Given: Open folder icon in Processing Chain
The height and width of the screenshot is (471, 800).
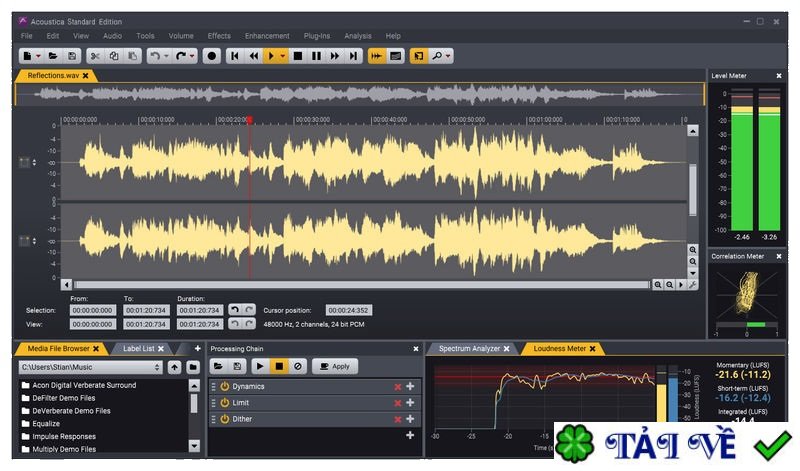Looking at the screenshot, I should tap(218, 366).
